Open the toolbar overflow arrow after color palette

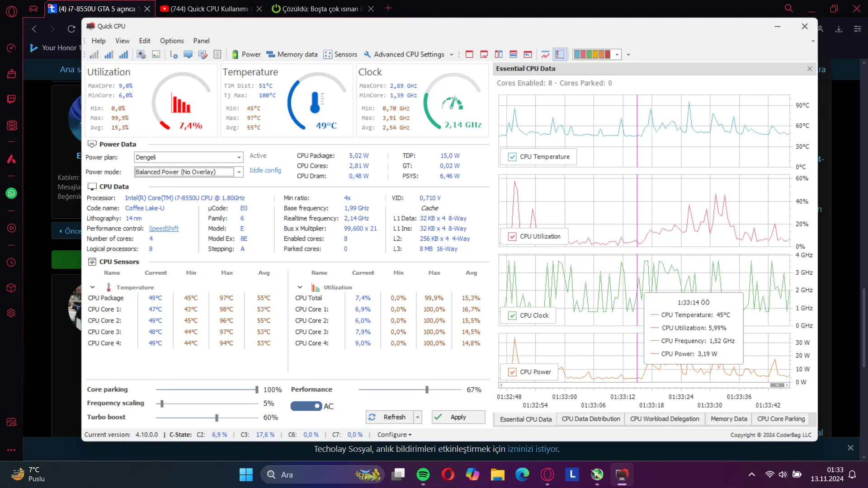tap(628, 55)
